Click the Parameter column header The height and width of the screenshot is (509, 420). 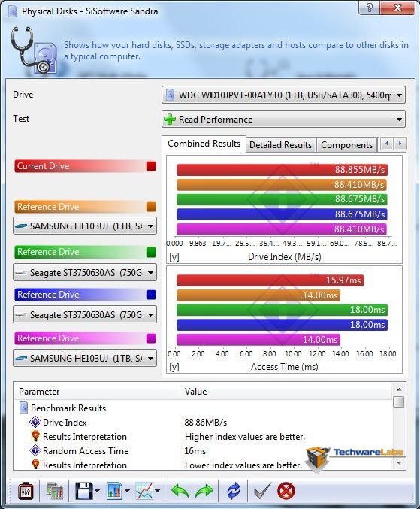pos(97,392)
